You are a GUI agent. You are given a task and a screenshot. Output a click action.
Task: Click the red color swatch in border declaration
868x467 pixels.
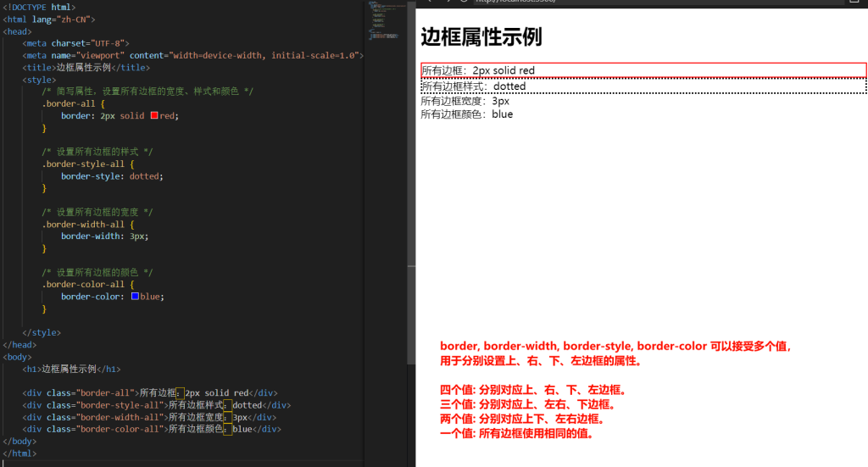[154, 115]
